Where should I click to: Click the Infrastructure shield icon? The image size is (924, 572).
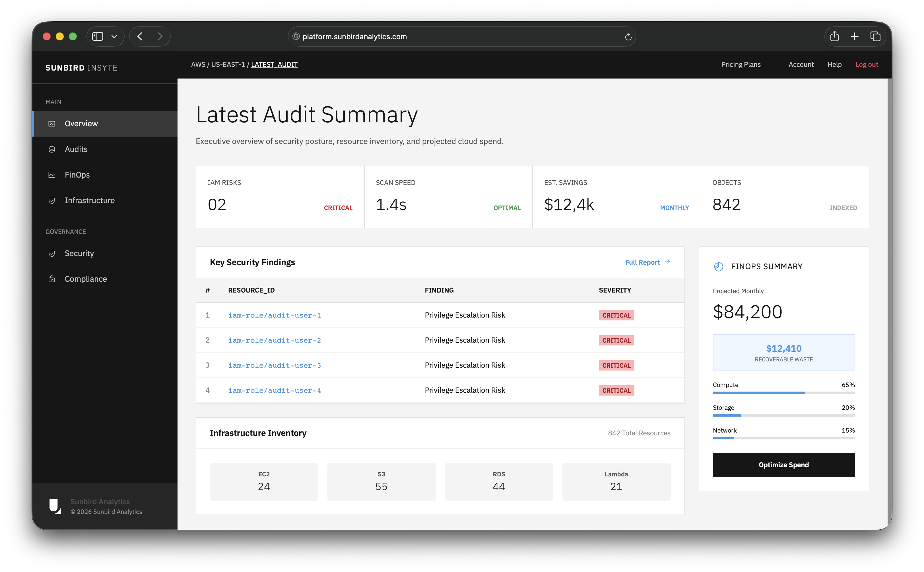point(52,201)
